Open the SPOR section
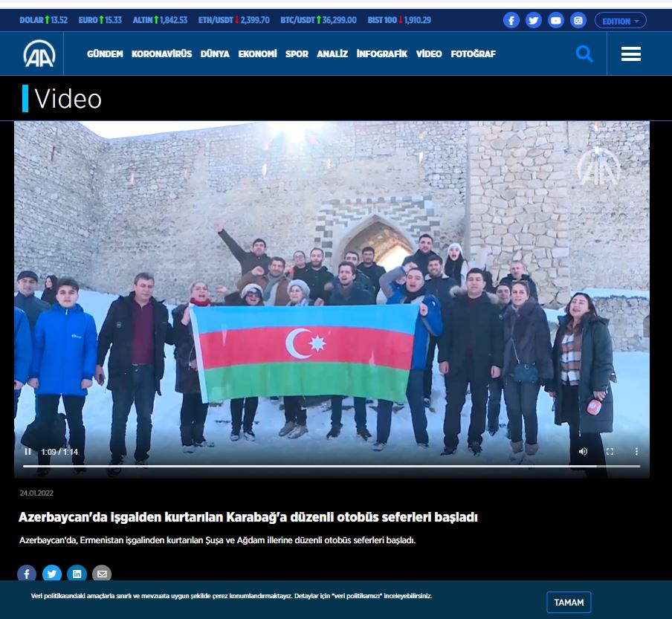Viewport: 672px width, 619px height. tap(297, 54)
